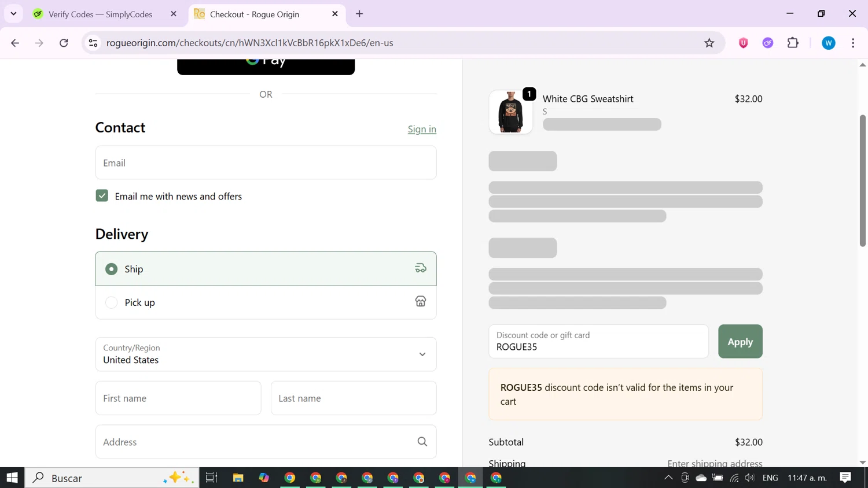
Task: Click the battery tray icon
Action: click(718, 478)
